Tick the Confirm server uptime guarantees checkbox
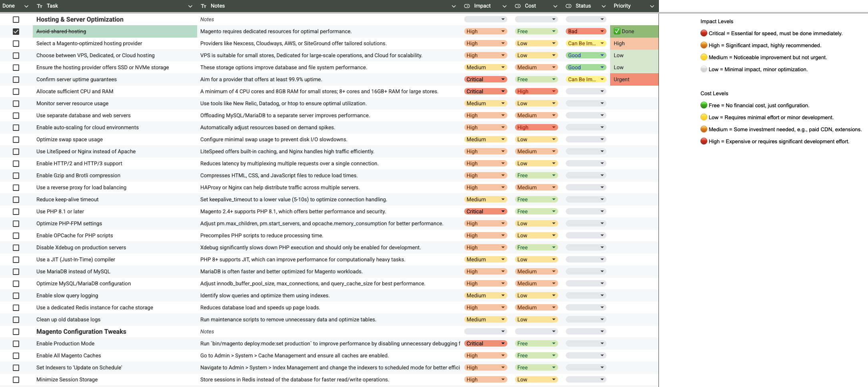The height and width of the screenshot is (387, 868). [x=16, y=79]
